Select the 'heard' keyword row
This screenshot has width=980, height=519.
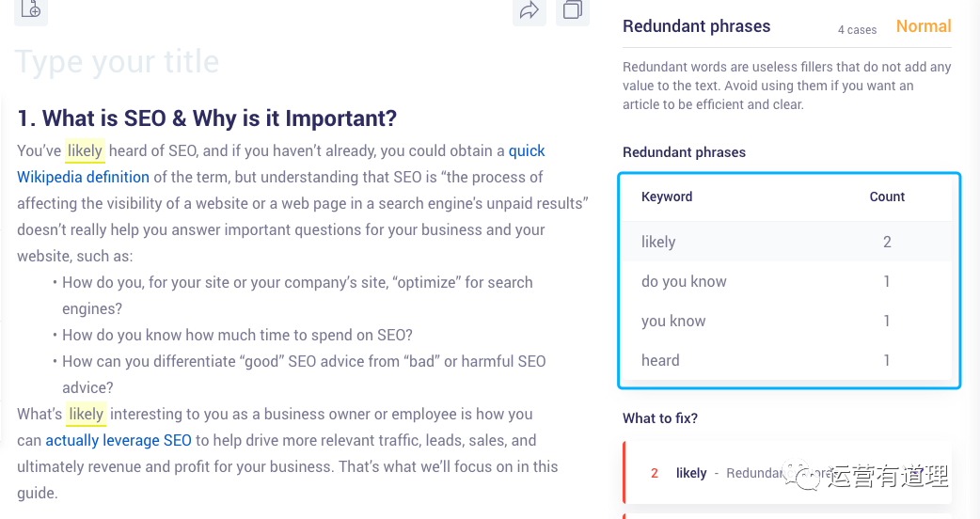[x=787, y=360]
